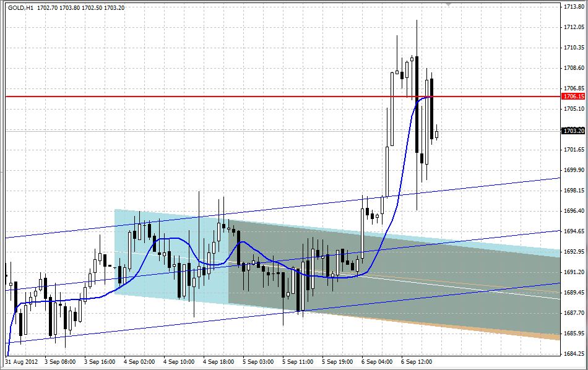
Task: Click the 1699.90 price axis label
Action: tap(574, 170)
